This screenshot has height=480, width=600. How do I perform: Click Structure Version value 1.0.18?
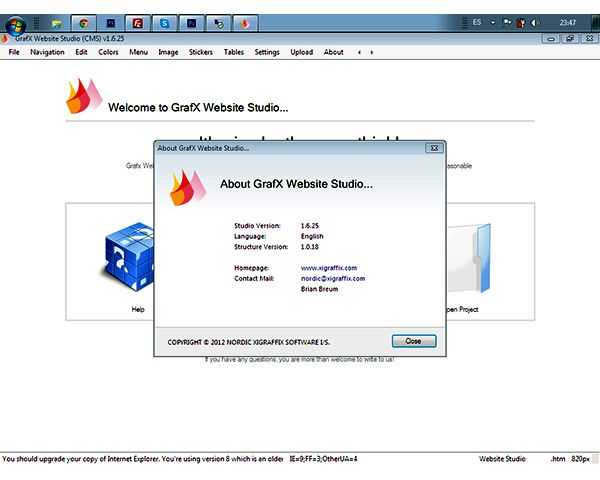click(x=310, y=247)
